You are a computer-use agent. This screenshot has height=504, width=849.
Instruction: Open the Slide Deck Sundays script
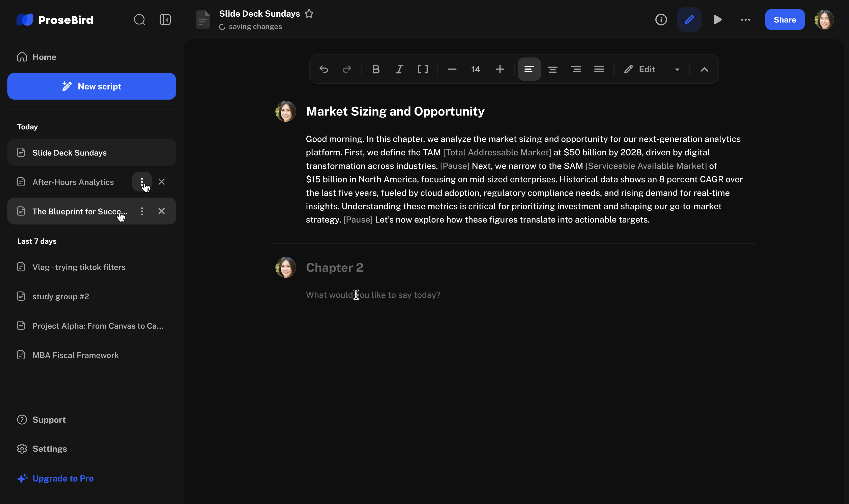click(92, 152)
